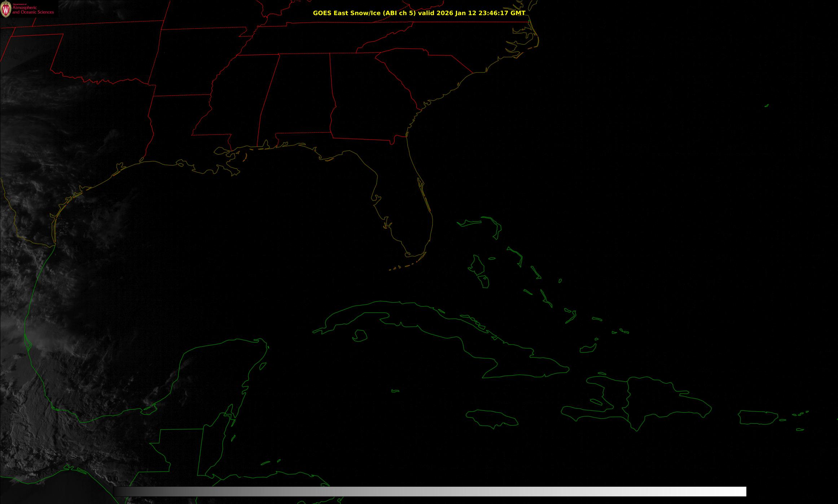Click the 0.0 colorbar label
Viewport: 838px width, 504px height.
click(x=113, y=479)
